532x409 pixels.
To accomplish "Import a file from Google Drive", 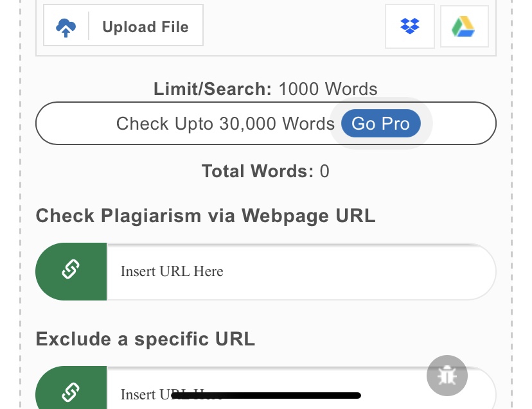I will (464, 26).
